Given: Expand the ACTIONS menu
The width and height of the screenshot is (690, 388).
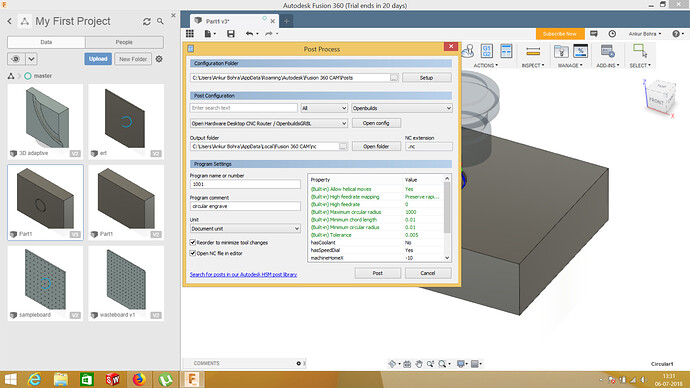Looking at the screenshot, I should 486,65.
